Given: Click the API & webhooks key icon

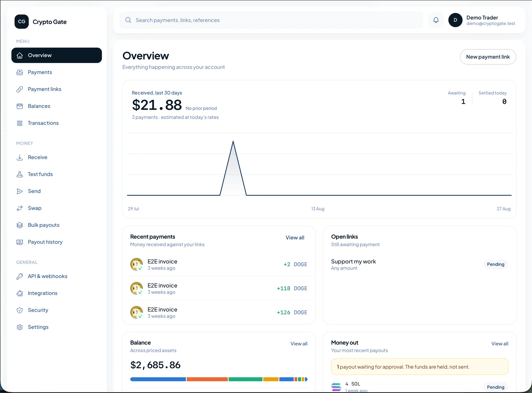Looking at the screenshot, I should pos(20,276).
